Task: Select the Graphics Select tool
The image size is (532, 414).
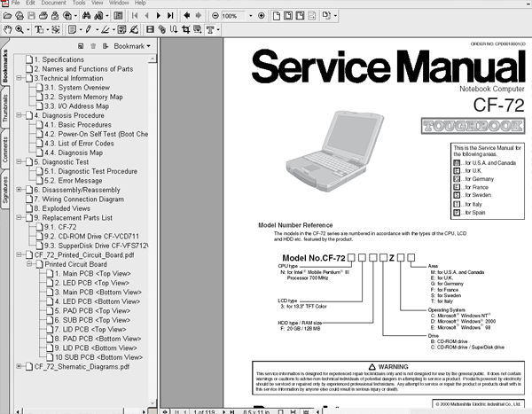Action: (56, 30)
